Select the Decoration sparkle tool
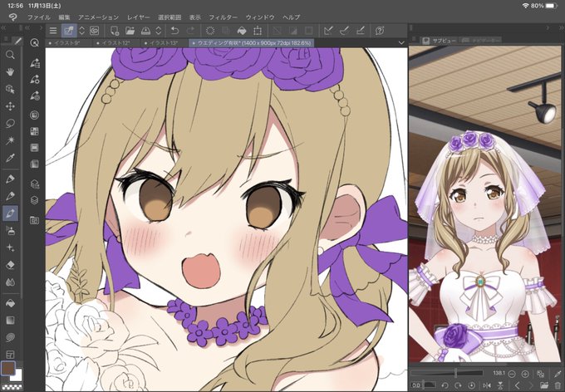The width and height of the screenshot is (565, 392). coord(10,247)
